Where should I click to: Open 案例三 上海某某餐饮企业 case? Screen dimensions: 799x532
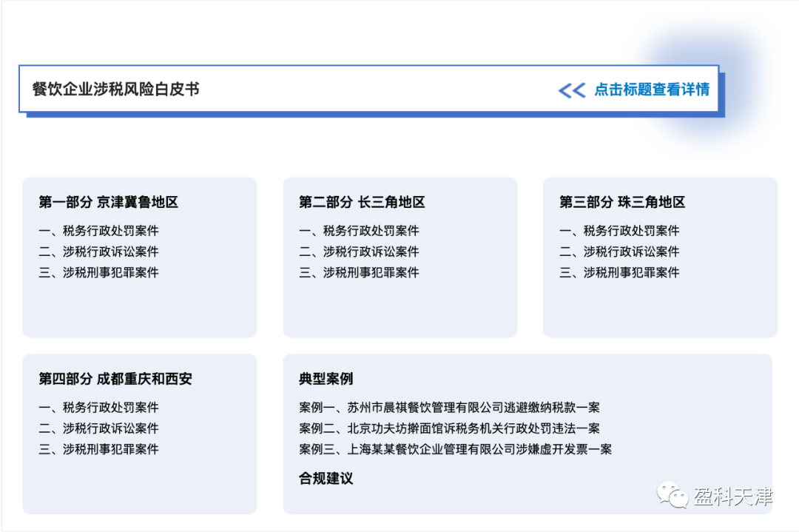click(x=456, y=449)
